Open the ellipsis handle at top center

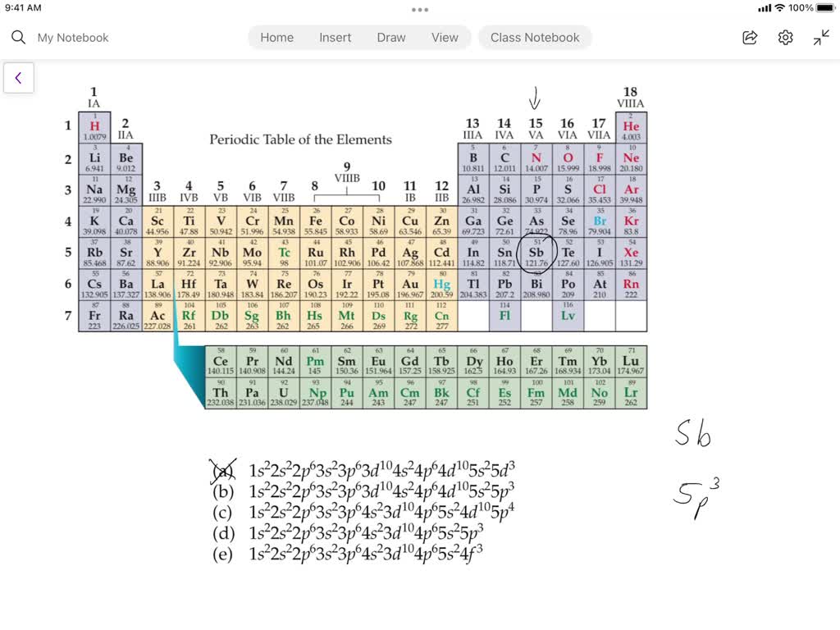(419, 9)
